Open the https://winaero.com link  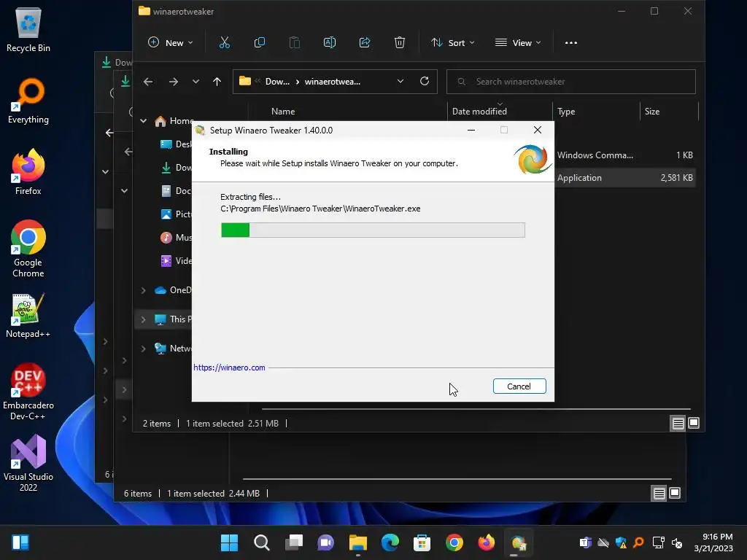coord(229,367)
